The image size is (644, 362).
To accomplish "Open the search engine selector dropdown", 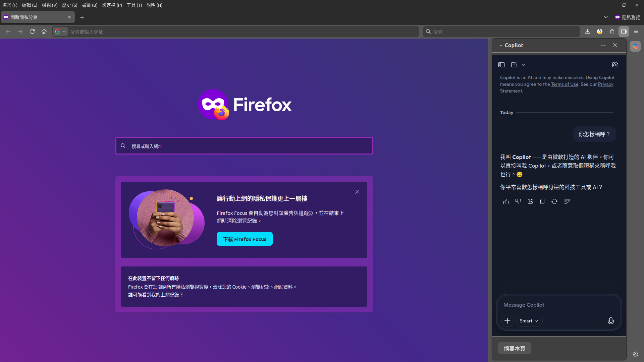I will (60, 32).
